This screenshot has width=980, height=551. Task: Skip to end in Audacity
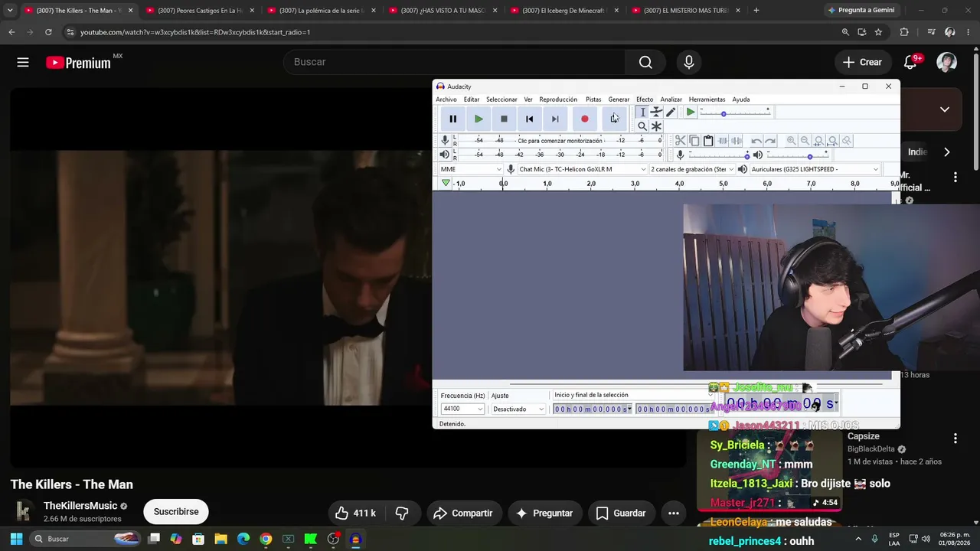click(x=555, y=119)
